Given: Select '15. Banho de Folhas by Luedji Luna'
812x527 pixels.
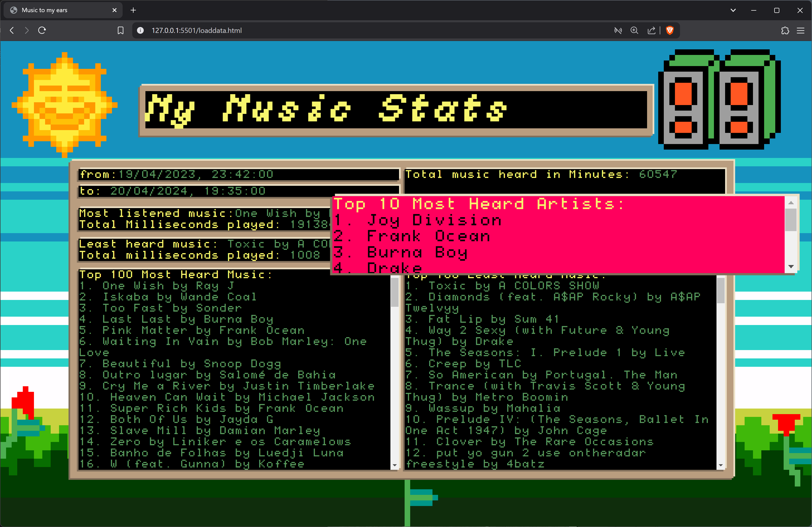Looking at the screenshot, I should [x=211, y=453].
